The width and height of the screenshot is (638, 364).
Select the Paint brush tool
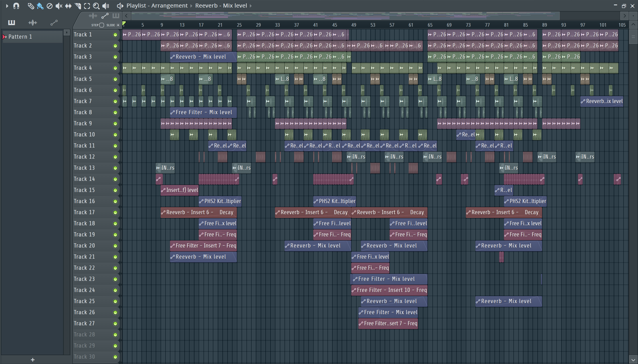pos(40,6)
